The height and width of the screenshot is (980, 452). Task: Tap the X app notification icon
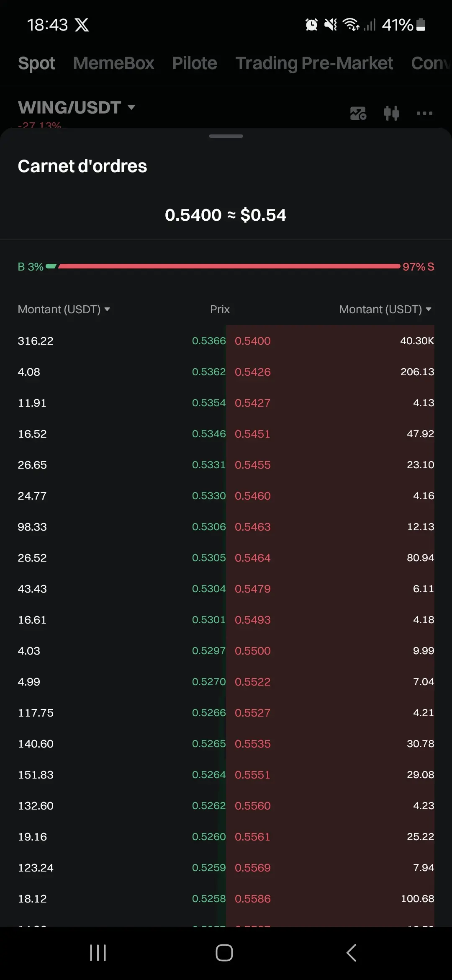coord(82,25)
